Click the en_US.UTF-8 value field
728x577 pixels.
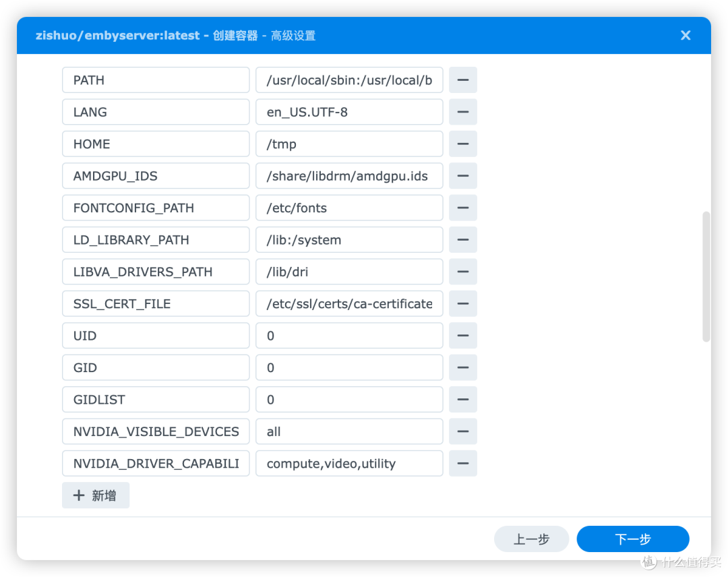click(x=348, y=112)
